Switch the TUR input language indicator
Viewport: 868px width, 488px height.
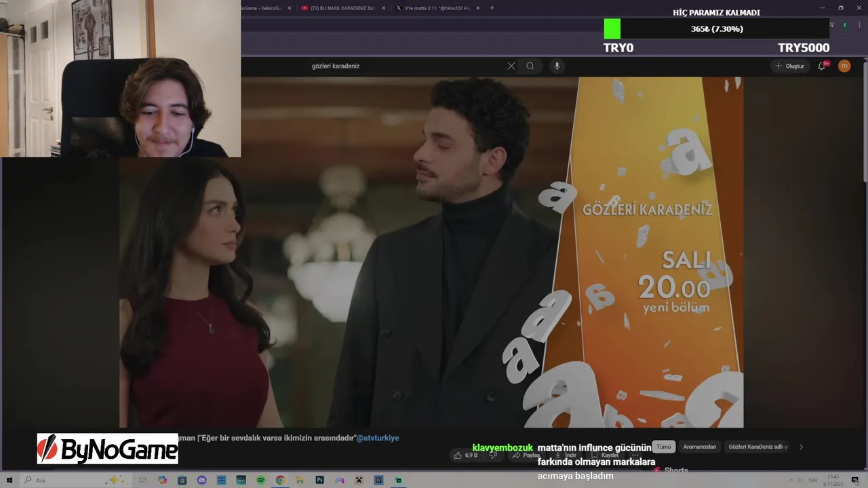click(x=812, y=480)
